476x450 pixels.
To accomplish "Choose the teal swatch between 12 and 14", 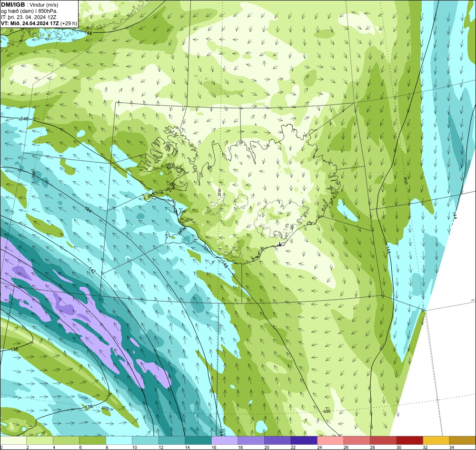I will [x=172, y=440].
